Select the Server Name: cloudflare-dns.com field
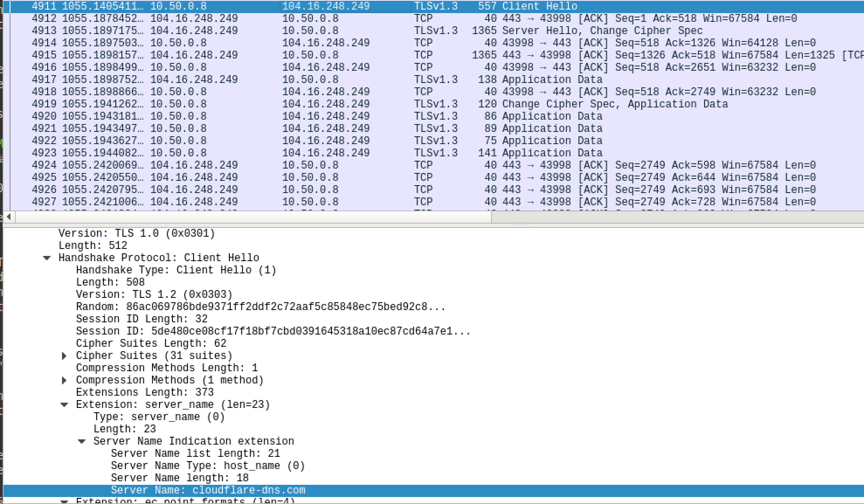 [208, 490]
